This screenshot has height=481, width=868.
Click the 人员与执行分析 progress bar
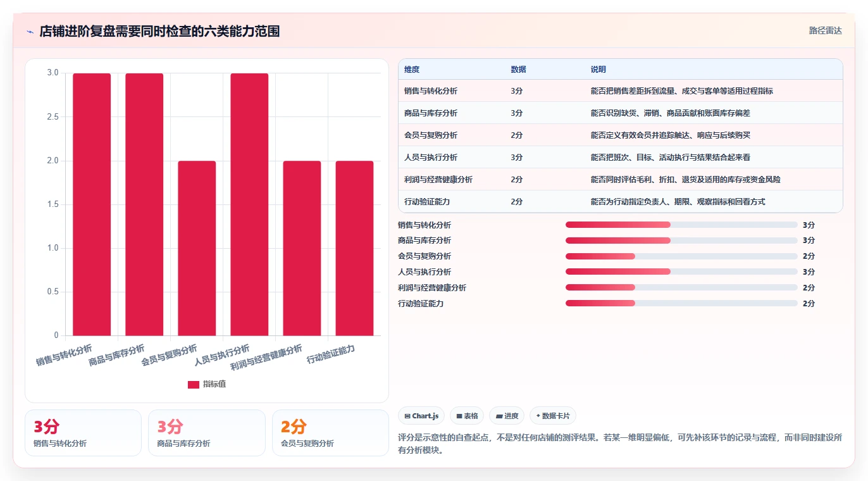pos(681,272)
